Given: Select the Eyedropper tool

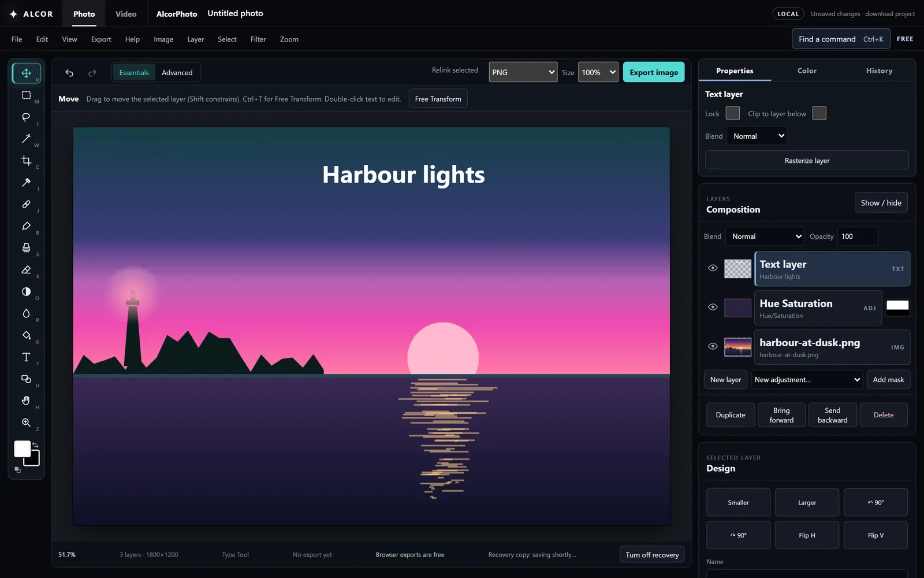Looking at the screenshot, I should coord(27,182).
